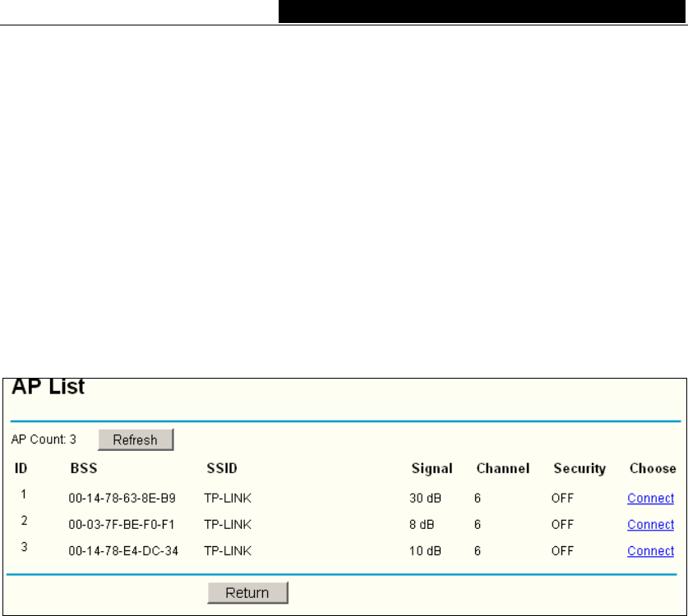Screen dimensions: 688x616
Task: Click the BSS column header
Action: click(84, 468)
